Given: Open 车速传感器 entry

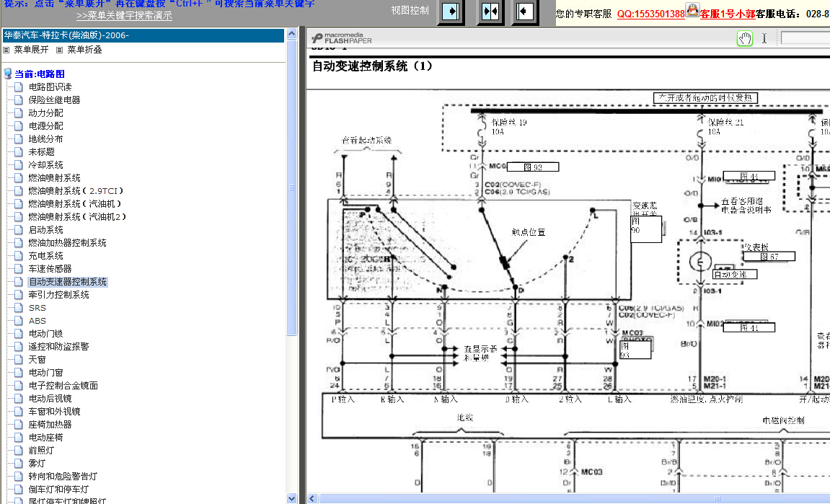Looking at the screenshot, I should click(x=50, y=268).
